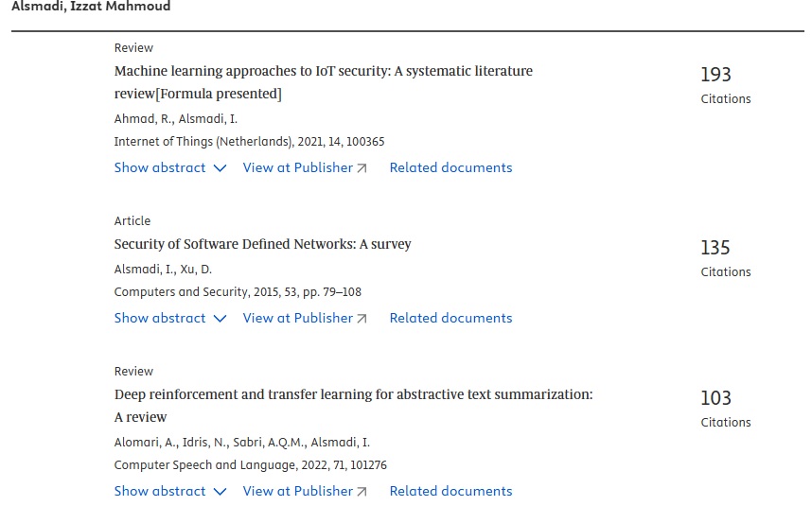Click chevron icon beside second Show abstract

pos(221,319)
